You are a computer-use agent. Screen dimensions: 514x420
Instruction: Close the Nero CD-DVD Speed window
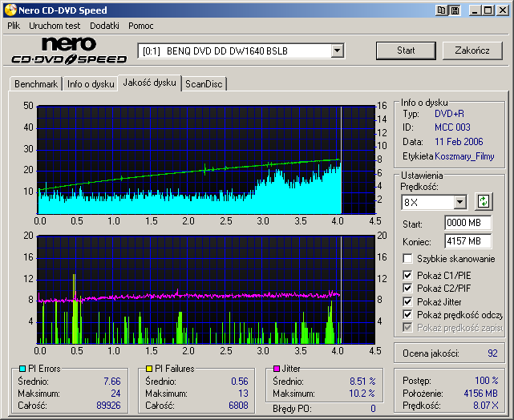pyautogui.click(x=503, y=10)
